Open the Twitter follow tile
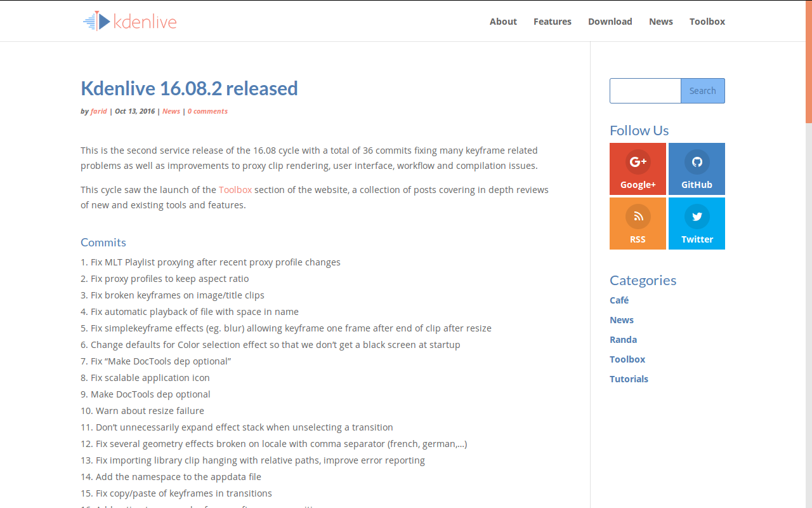 697,224
